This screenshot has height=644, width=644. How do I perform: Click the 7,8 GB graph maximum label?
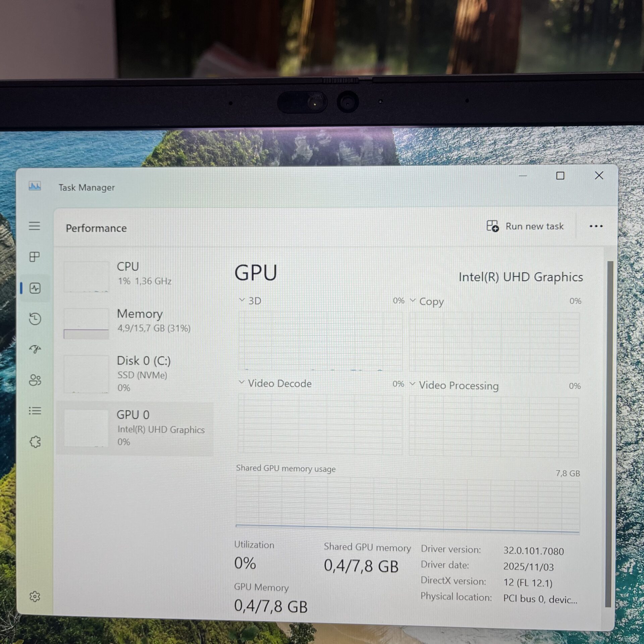point(568,473)
